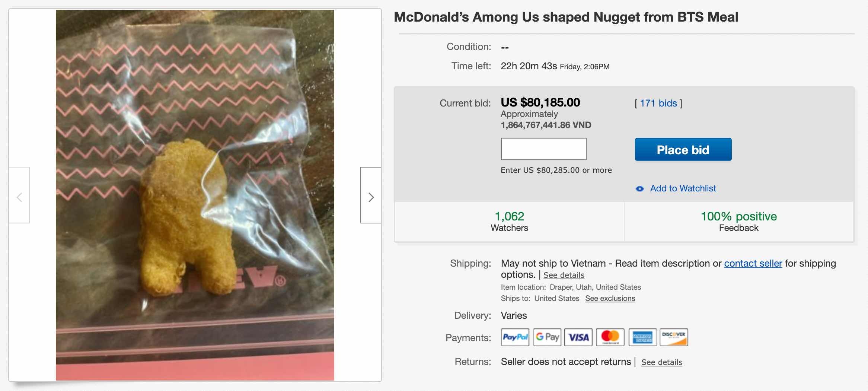Click the eye icon beside Add to Watchlist
The height and width of the screenshot is (391, 868).
(639, 189)
